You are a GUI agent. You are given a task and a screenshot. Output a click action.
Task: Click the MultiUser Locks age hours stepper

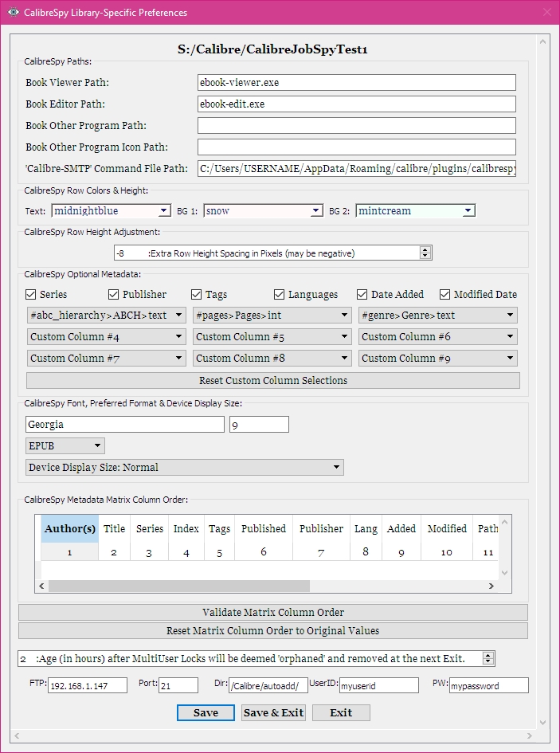[x=488, y=658]
